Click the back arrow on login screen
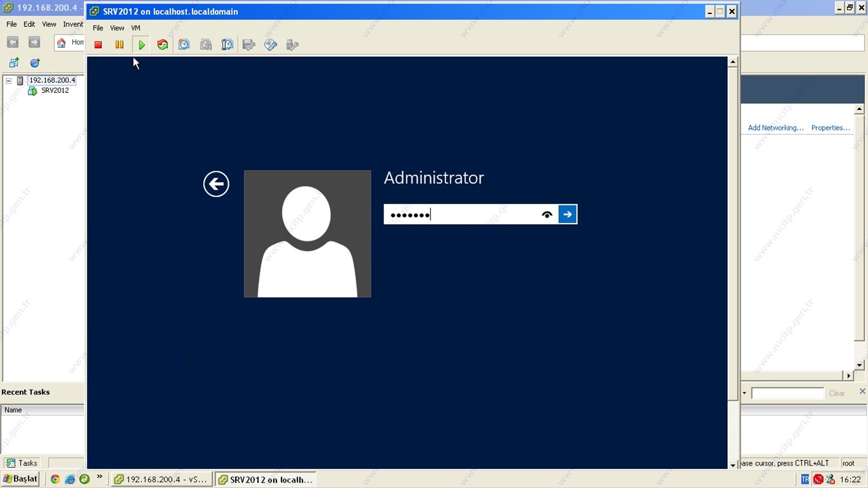The height and width of the screenshot is (488, 868). pyautogui.click(x=216, y=184)
